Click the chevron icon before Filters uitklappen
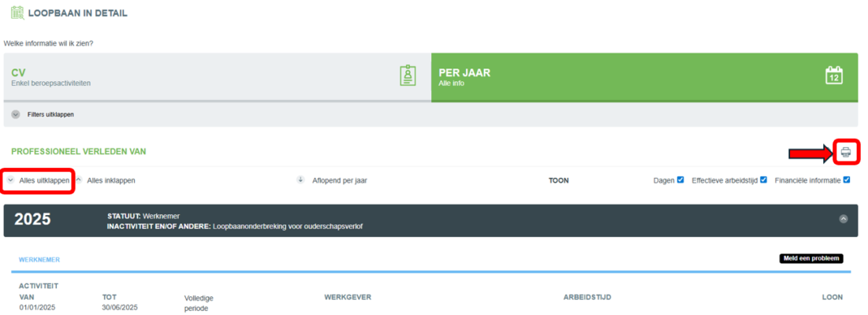 (x=16, y=114)
